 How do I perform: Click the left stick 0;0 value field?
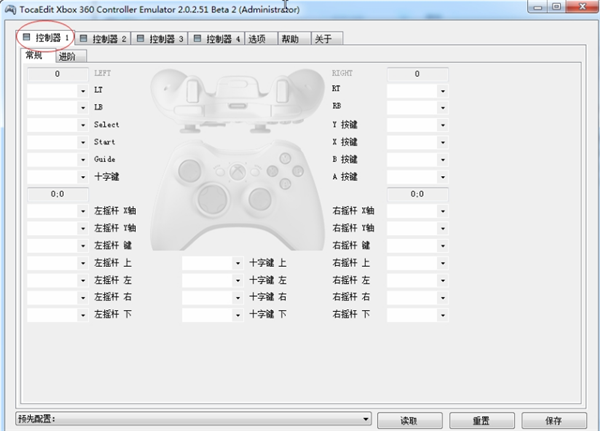tap(58, 194)
